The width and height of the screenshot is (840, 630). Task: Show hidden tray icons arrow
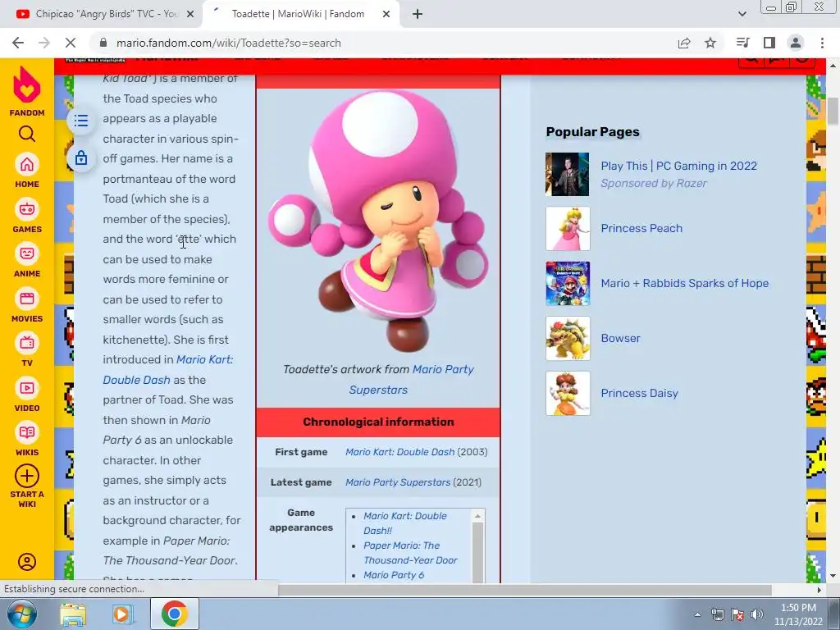697,614
